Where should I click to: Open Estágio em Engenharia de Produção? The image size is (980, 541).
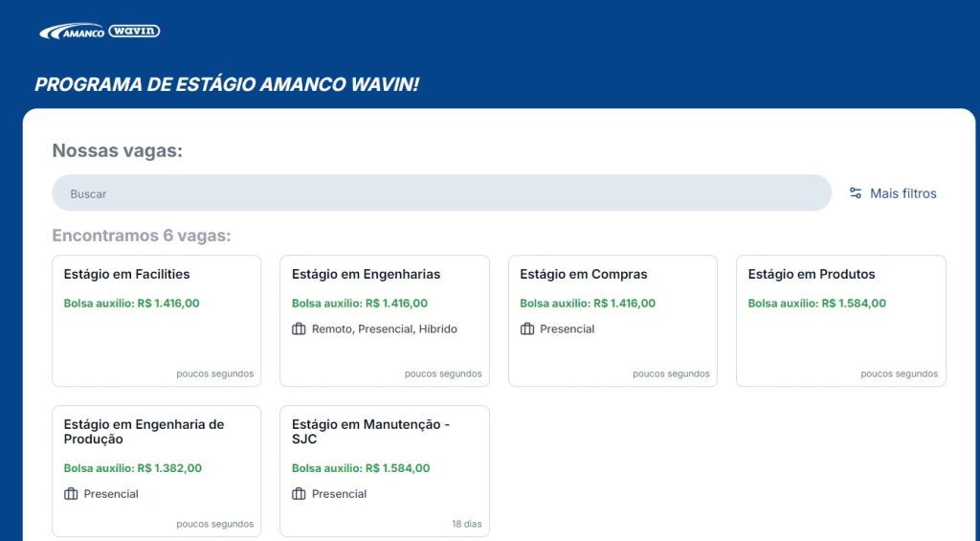tap(156, 471)
